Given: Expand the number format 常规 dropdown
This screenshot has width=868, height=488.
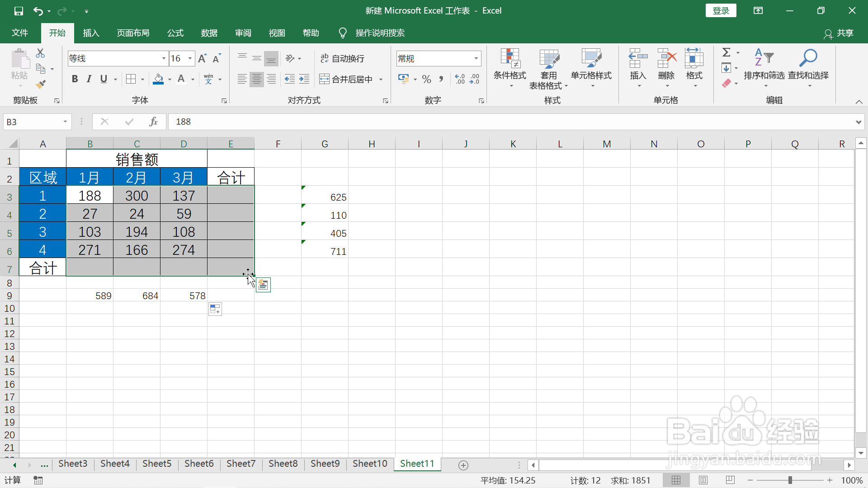Looking at the screenshot, I should tap(476, 58).
